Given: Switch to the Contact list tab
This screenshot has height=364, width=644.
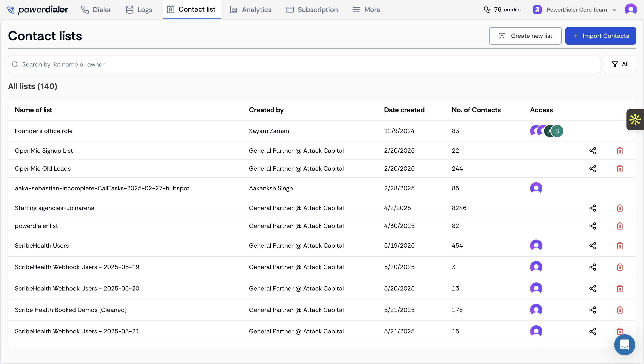Looking at the screenshot, I should tap(191, 9).
